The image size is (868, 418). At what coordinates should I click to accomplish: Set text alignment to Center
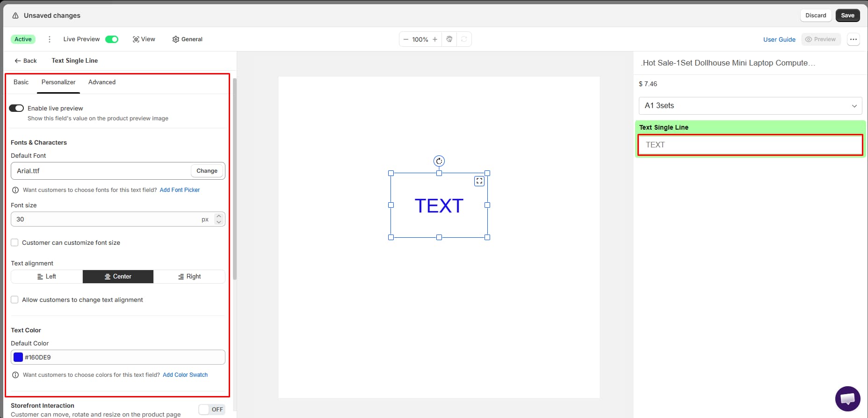(118, 277)
